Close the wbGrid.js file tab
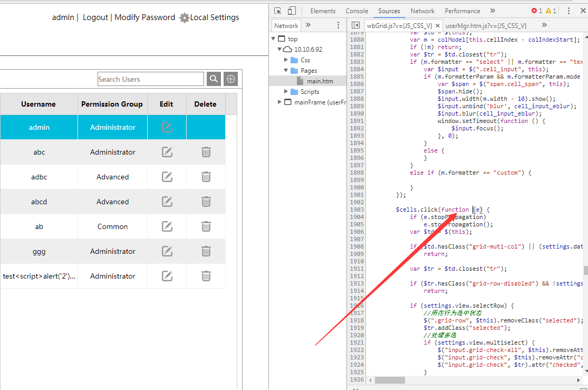 coord(438,25)
